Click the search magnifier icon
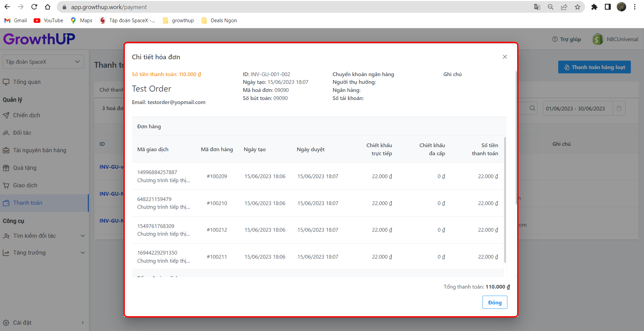 [x=532, y=108]
